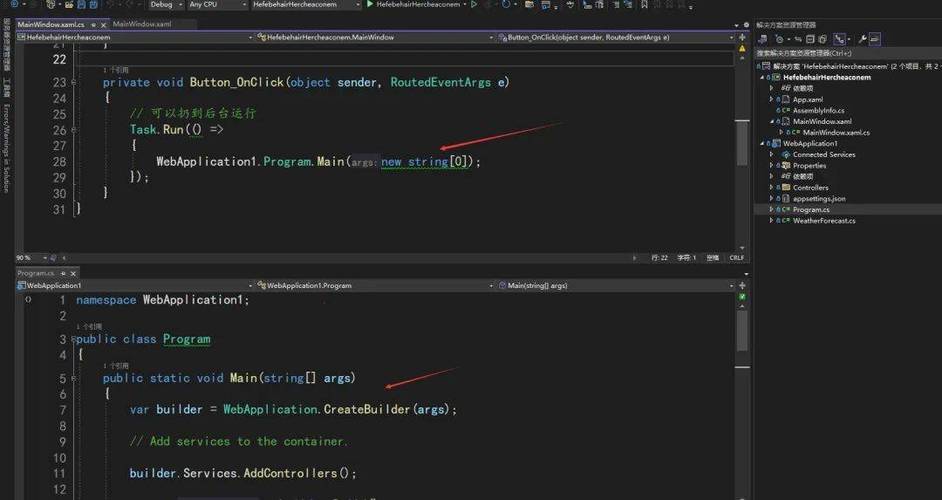Expand the App.xaml tree node
This screenshot has height=500, width=942.
tap(772, 100)
